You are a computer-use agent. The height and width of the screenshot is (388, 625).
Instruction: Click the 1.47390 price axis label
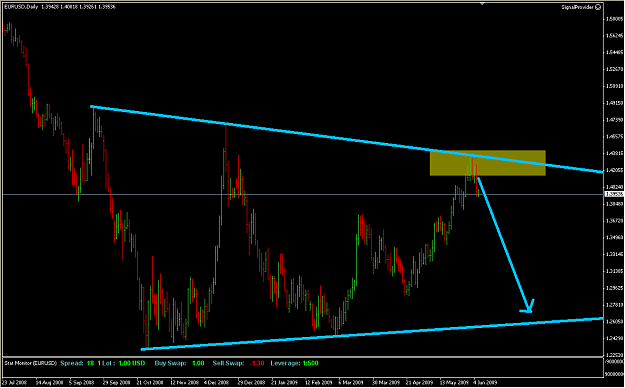[613, 119]
